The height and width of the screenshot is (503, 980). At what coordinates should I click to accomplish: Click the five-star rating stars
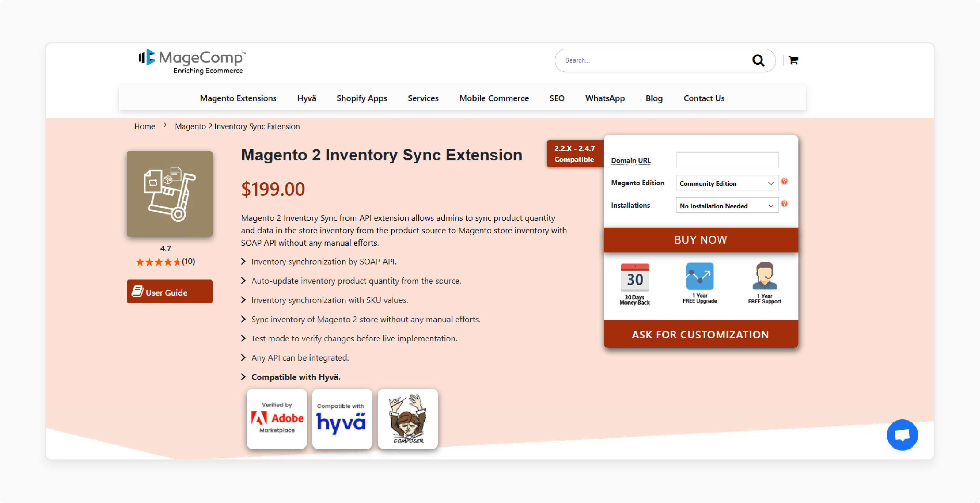click(158, 262)
